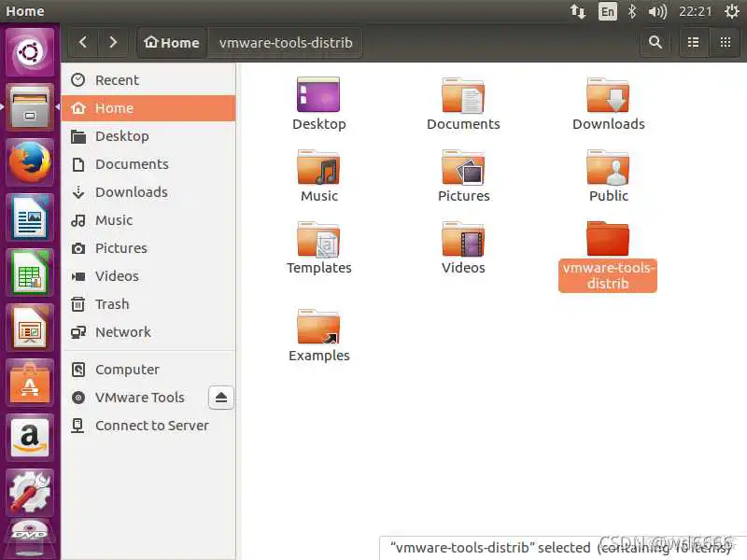Click vmware-tools-distrib in the breadcrumb bar
This screenshot has height=560, width=747.
[286, 42]
